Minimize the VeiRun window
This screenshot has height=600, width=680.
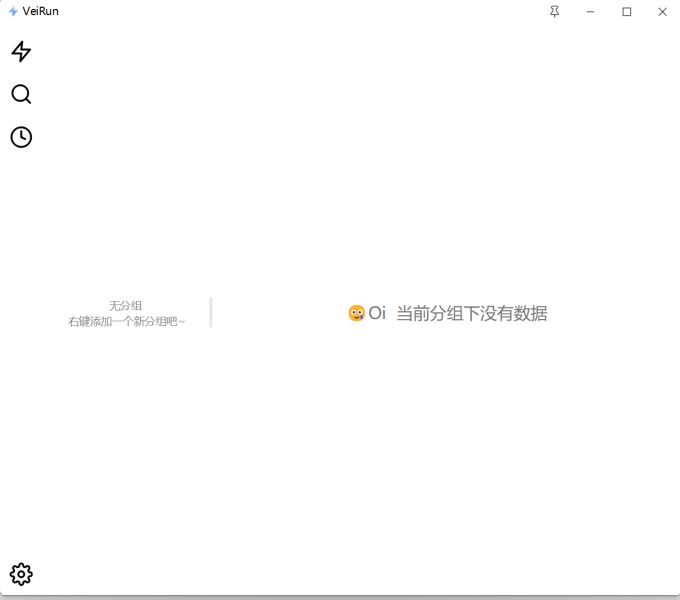tap(590, 12)
